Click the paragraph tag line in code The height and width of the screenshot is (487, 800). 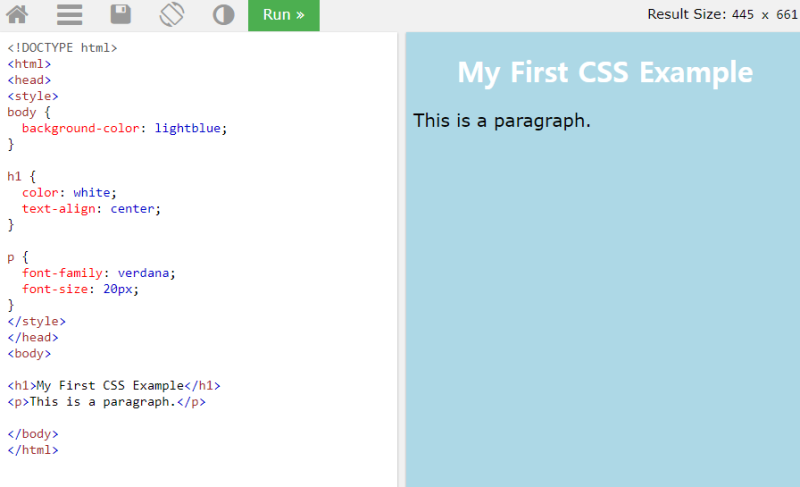pyautogui.click(x=107, y=401)
